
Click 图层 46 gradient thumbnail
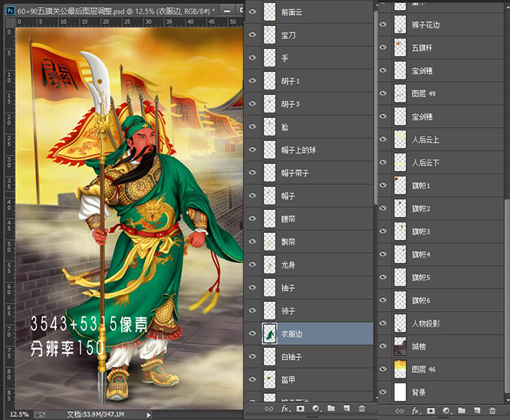(x=400, y=369)
